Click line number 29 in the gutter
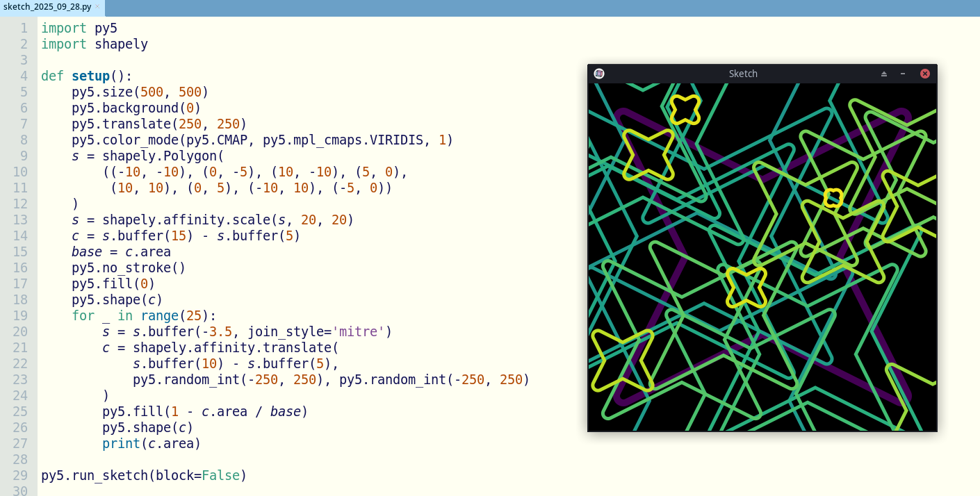This screenshot has height=496, width=980. point(20,475)
